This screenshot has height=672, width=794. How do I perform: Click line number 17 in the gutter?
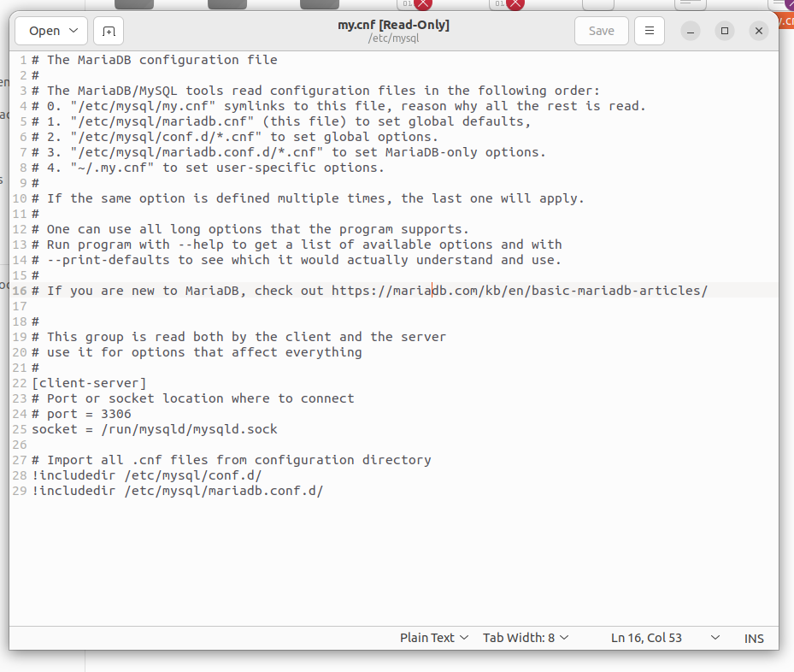(x=20, y=306)
